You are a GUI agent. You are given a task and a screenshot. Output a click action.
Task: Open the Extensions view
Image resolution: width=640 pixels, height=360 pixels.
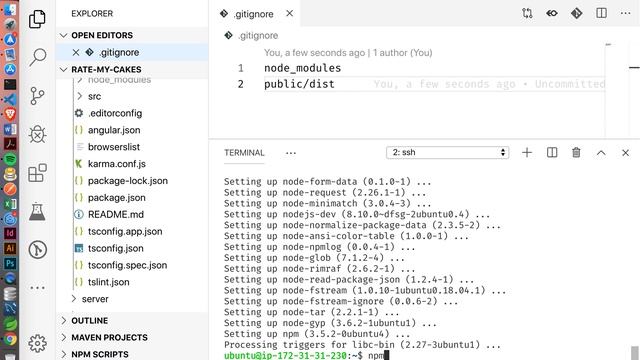[x=38, y=173]
